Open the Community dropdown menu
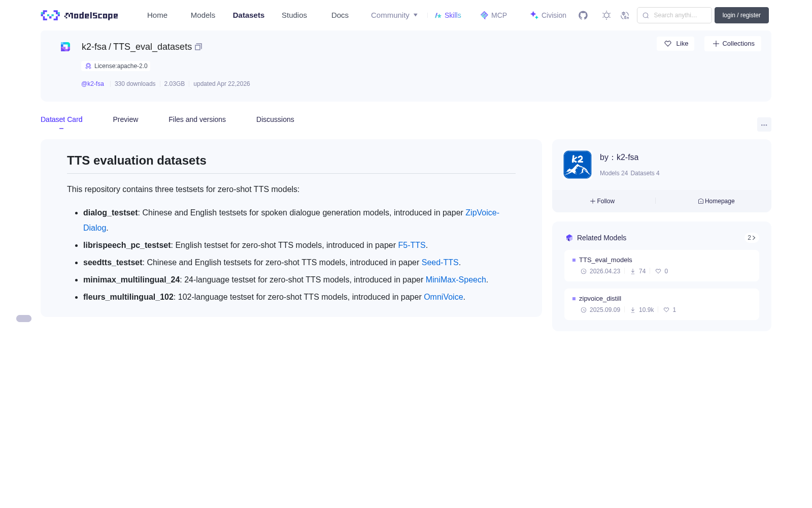 pos(394,15)
